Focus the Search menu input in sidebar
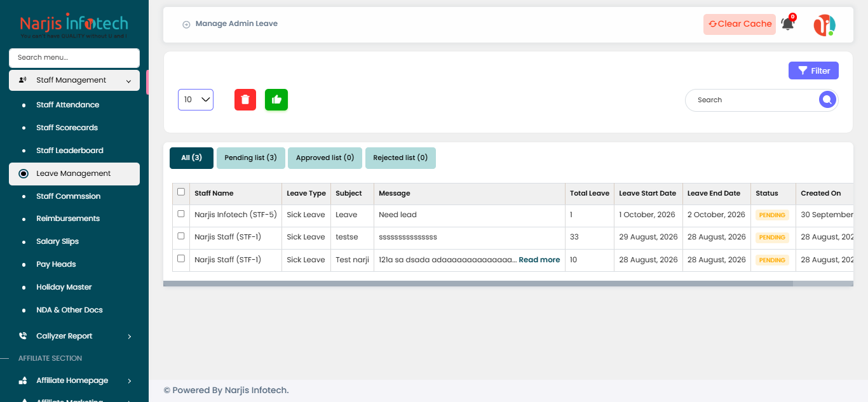The width and height of the screenshot is (868, 402). click(74, 57)
